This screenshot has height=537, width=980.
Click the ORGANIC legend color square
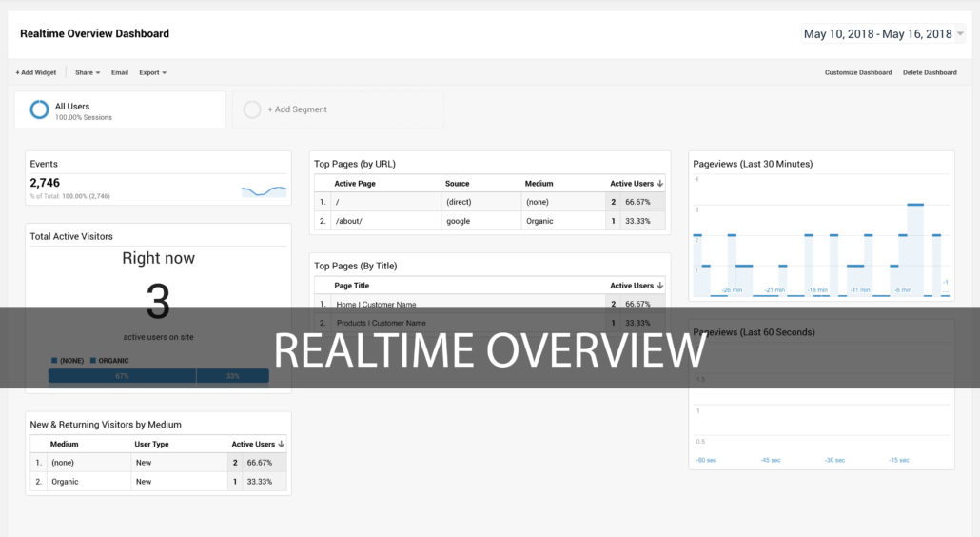[93, 360]
